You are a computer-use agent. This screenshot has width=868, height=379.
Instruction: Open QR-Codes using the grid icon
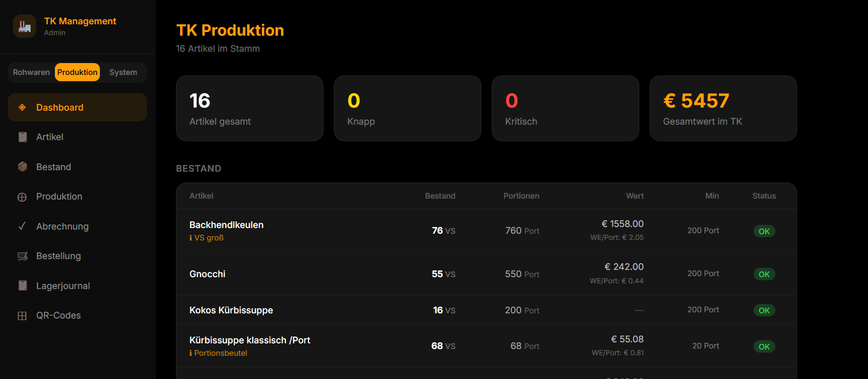(22, 315)
